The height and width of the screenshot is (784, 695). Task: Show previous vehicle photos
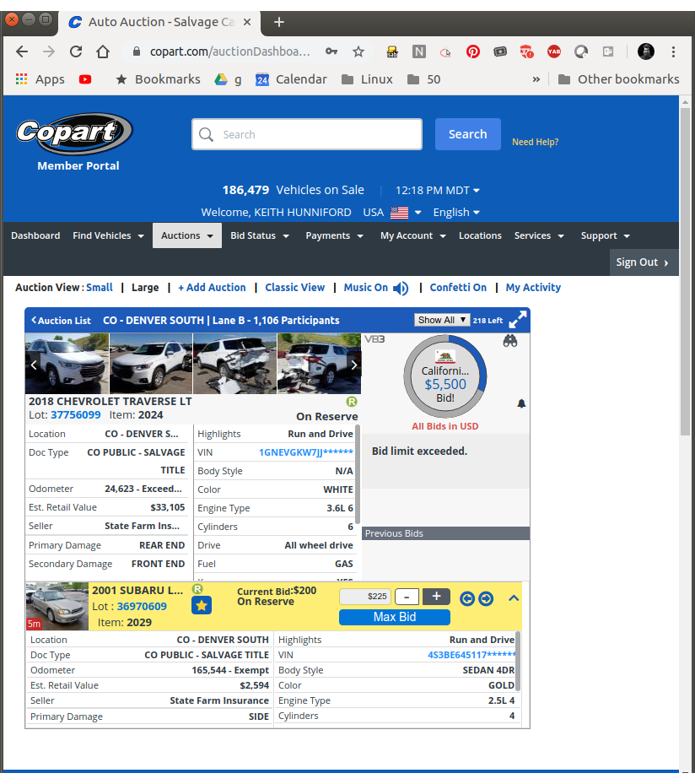(x=34, y=365)
